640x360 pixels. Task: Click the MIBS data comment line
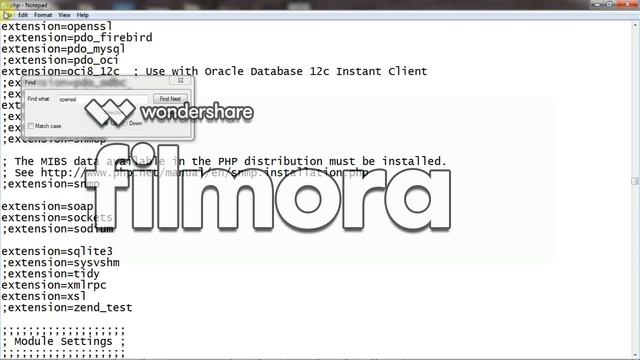[x=224, y=161]
